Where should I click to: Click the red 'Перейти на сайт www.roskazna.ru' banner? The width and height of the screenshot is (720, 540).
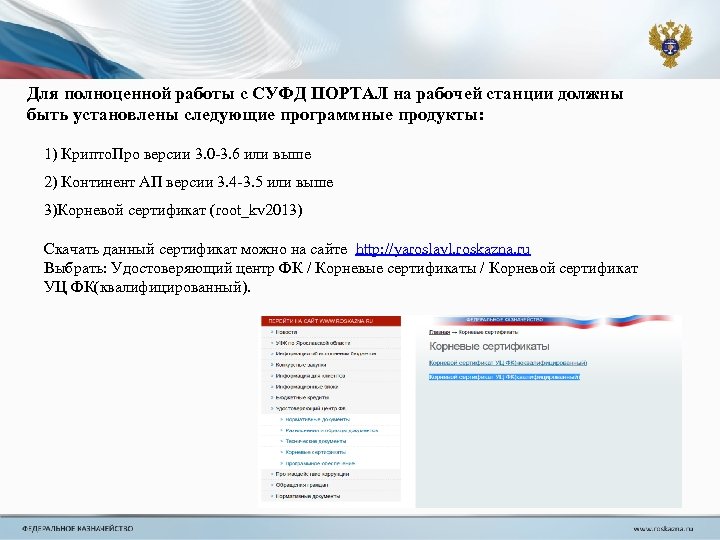coord(331,321)
